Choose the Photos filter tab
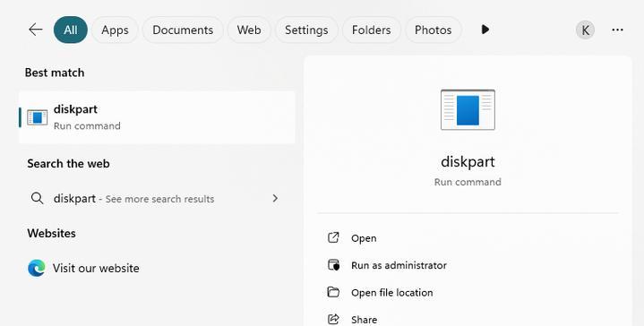The height and width of the screenshot is (326, 644). [x=433, y=30]
